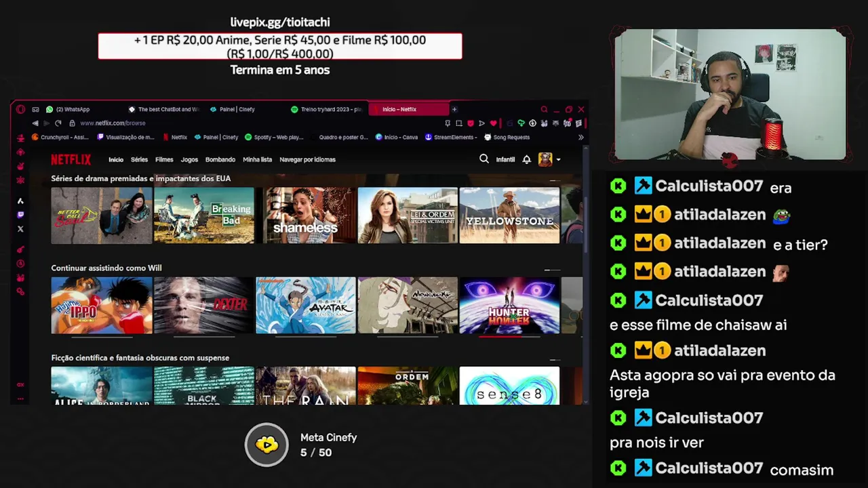Open the Início - Canva bookmark
The image size is (868, 488).
point(396,137)
